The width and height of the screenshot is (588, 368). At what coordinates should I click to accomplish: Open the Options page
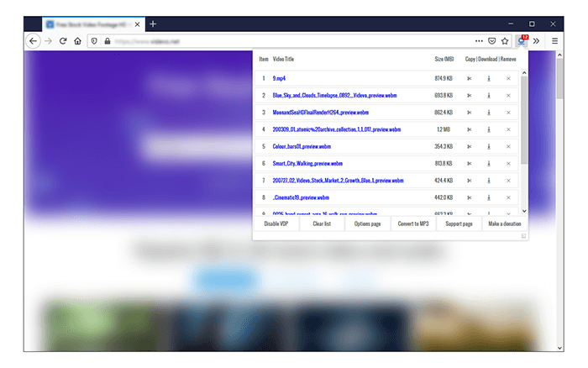pyautogui.click(x=368, y=224)
